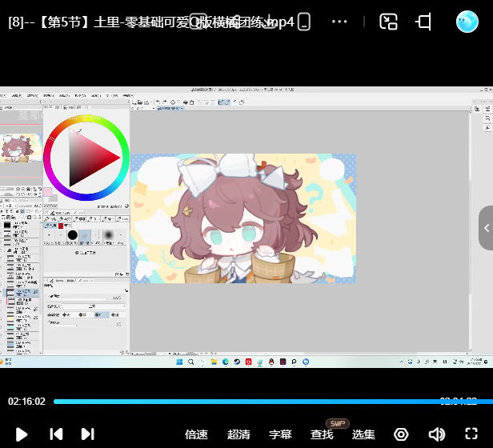The width and height of the screenshot is (493, 448).
Task: Open the 超清 quality selector
Action: coord(238,434)
